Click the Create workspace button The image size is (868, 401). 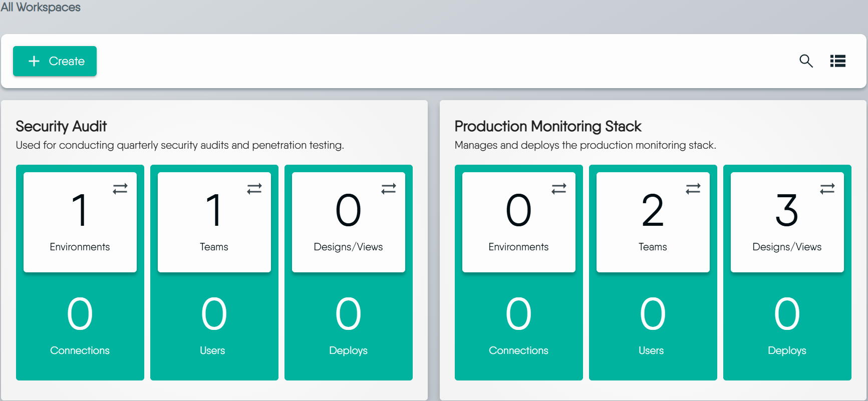tap(55, 61)
